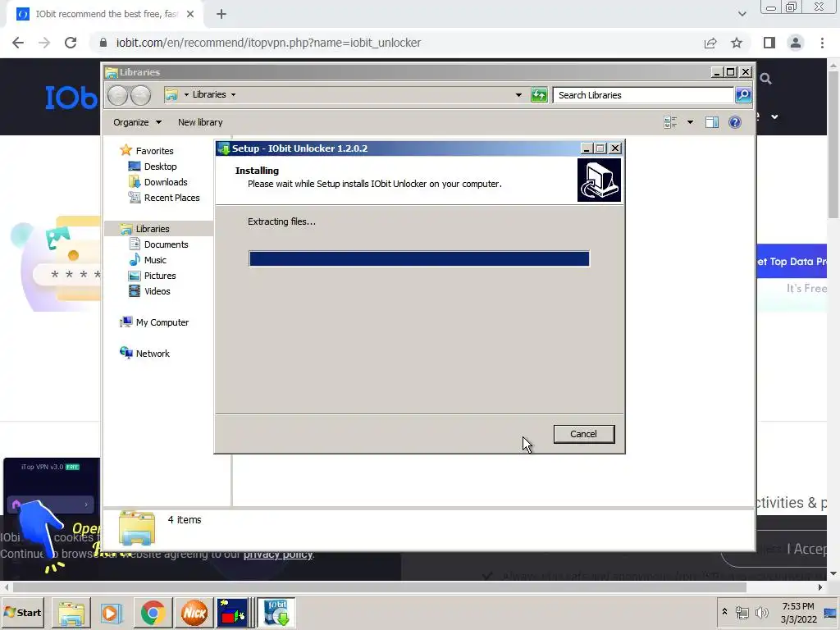Open new Chrome tab with plus

[x=221, y=14]
